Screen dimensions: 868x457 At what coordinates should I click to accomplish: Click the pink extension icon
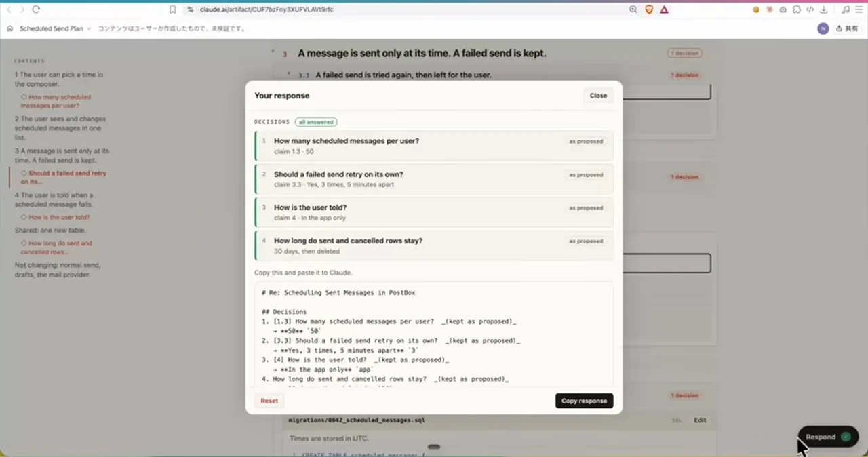[x=770, y=9]
